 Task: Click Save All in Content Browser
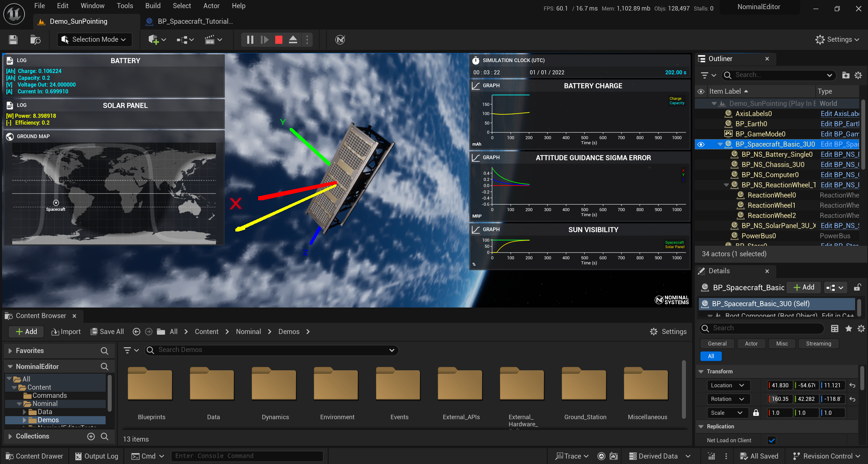tap(107, 332)
